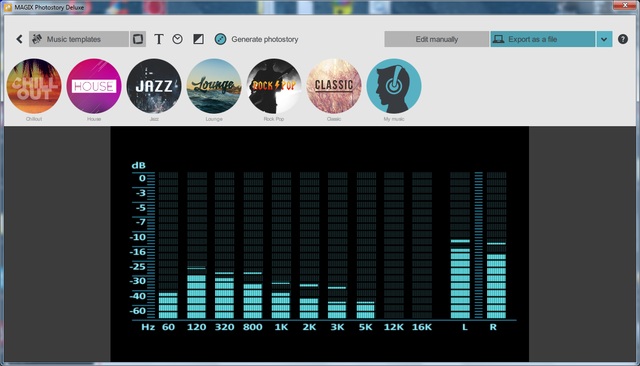Image resolution: width=640 pixels, height=366 pixels.
Task: Pick the Jazz music template
Action: click(x=154, y=86)
